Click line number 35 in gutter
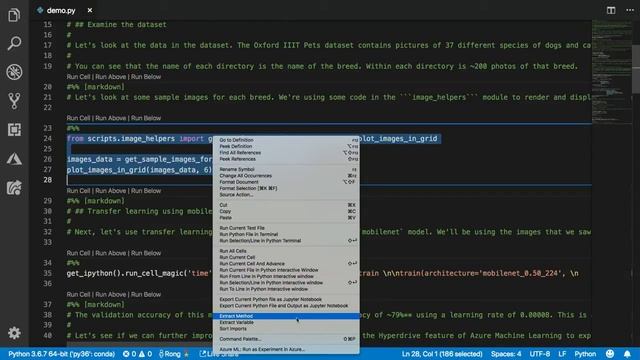The width and height of the screenshot is (640, 360). pyautogui.click(x=48, y=273)
